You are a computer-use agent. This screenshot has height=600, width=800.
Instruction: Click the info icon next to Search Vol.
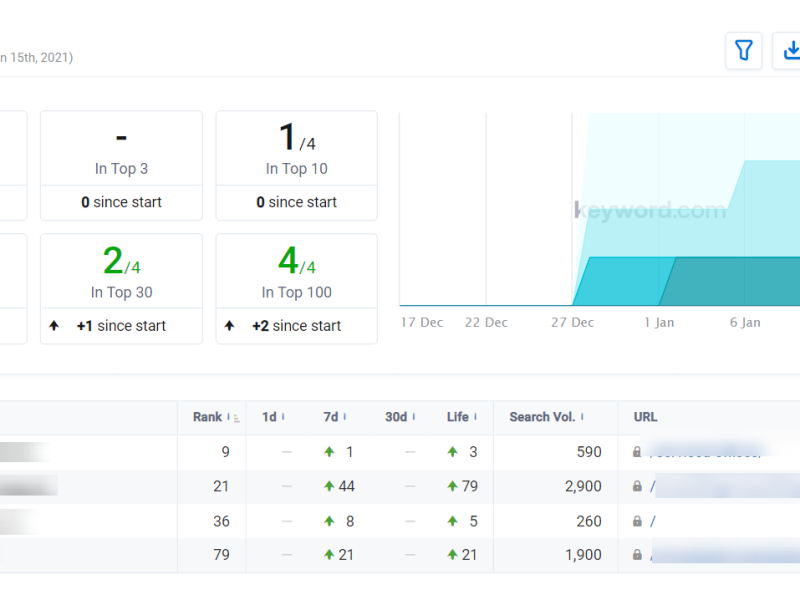[x=583, y=417]
